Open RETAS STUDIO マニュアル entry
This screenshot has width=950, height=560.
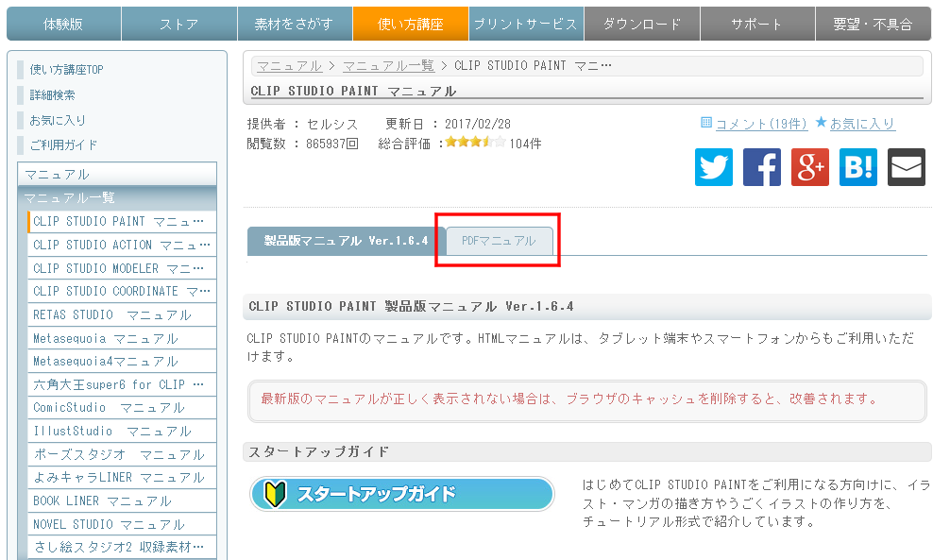pos(122,314)
